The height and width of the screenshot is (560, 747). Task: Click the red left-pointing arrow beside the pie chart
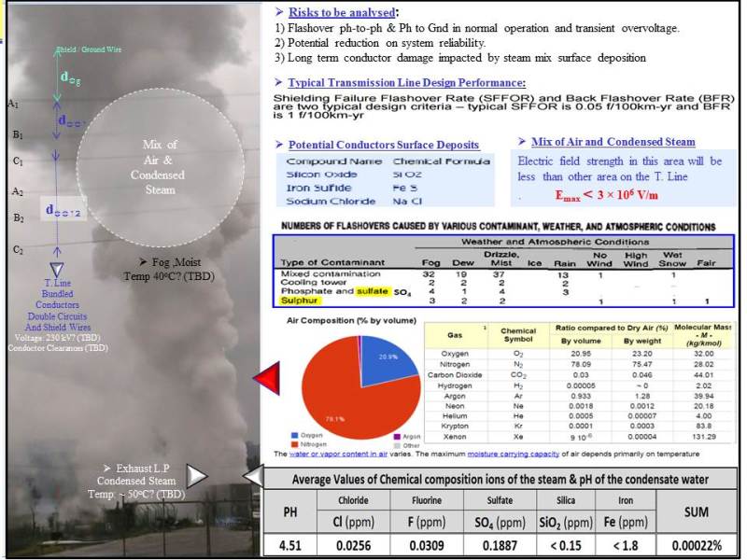click(267, 378)
